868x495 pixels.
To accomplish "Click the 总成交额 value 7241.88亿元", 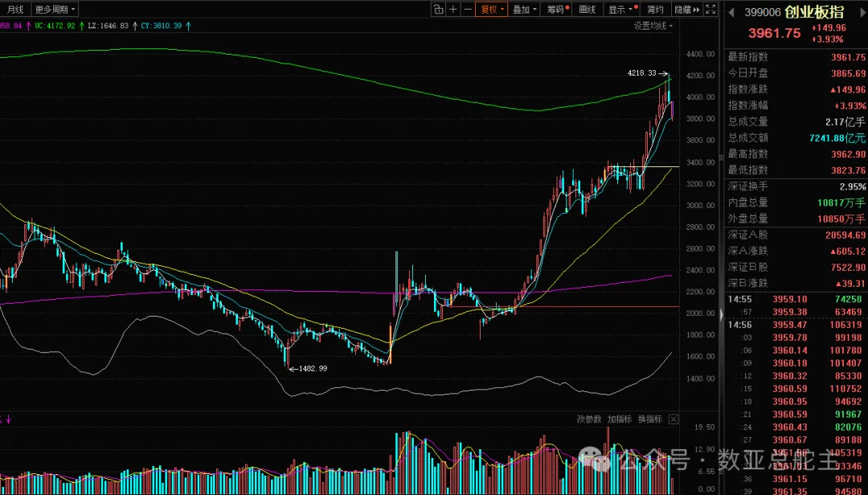I will (837, 138).
